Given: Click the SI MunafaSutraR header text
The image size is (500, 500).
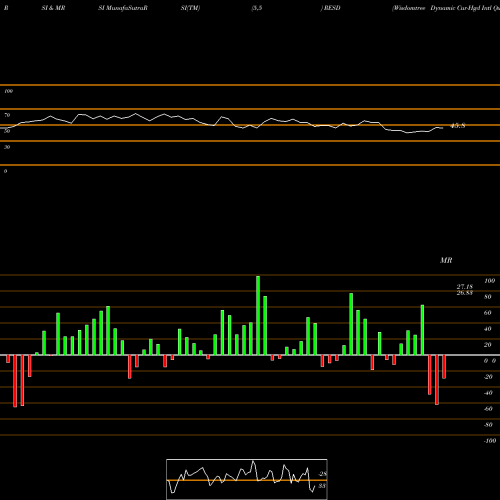Looking at the screenshot, I should tap(123, 8).
